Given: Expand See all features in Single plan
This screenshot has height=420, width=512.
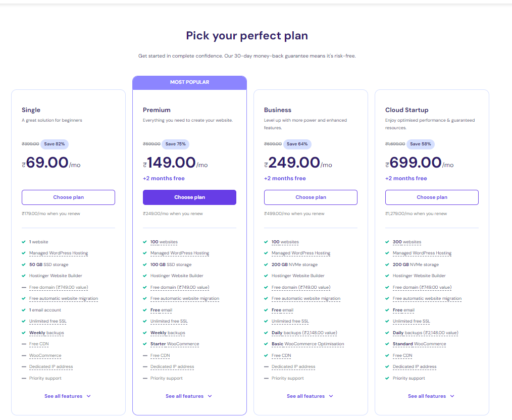Looking at the screenshot, I should click(68, 396).
